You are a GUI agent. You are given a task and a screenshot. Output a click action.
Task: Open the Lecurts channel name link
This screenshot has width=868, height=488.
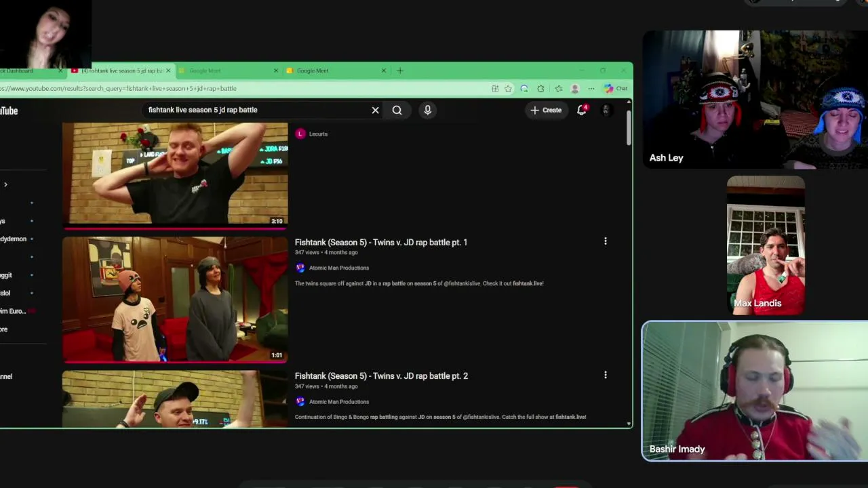(318, 134)
